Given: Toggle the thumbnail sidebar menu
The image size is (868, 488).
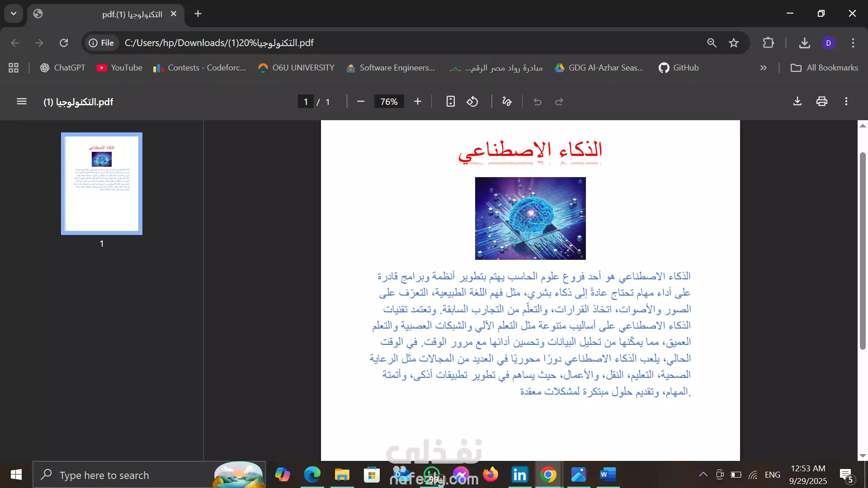Looking at the screenshot, I should tap(22, 102).
